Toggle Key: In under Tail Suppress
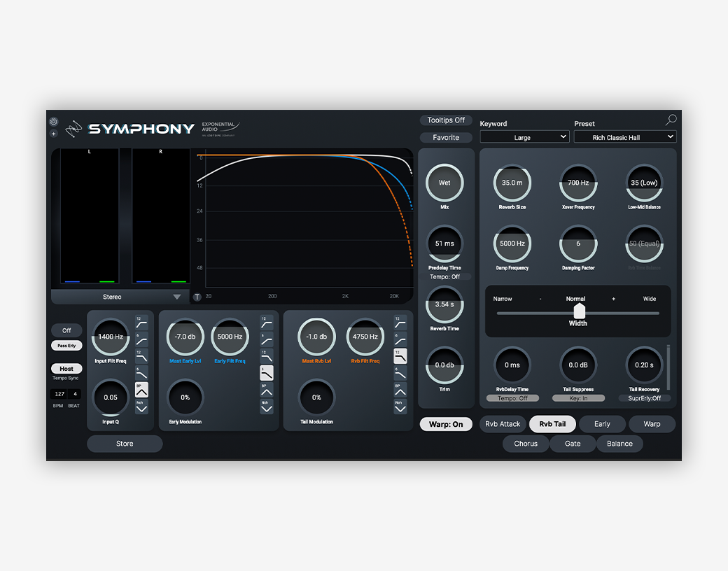 point(578,398)
